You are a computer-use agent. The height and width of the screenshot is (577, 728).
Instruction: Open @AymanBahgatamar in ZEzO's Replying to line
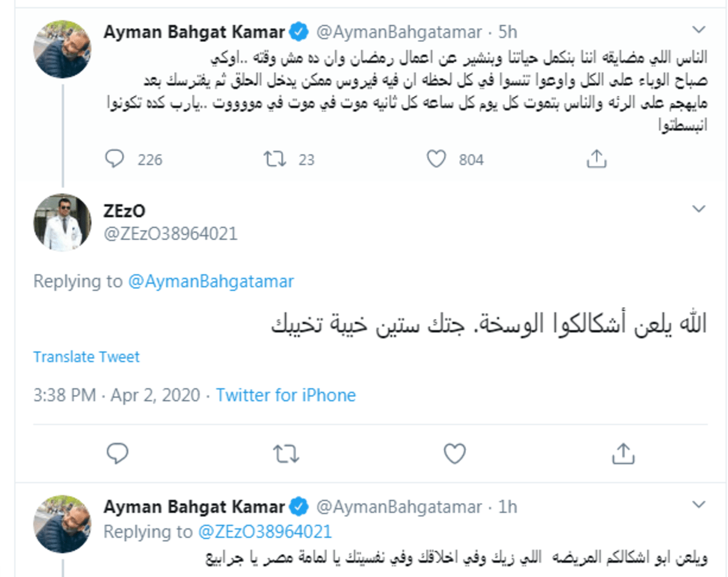coord(211,282)
